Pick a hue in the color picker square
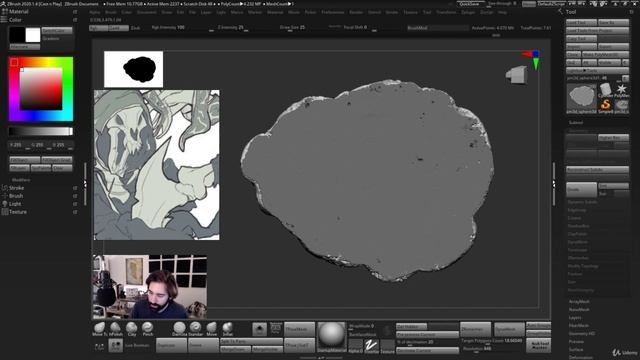 pyautogui.click(x=41, y=89)
